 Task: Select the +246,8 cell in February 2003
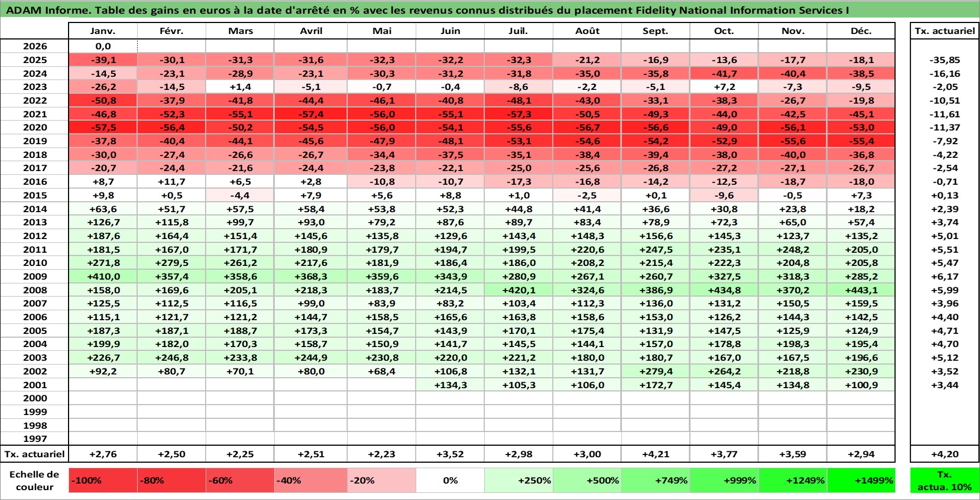coord(171,357)
